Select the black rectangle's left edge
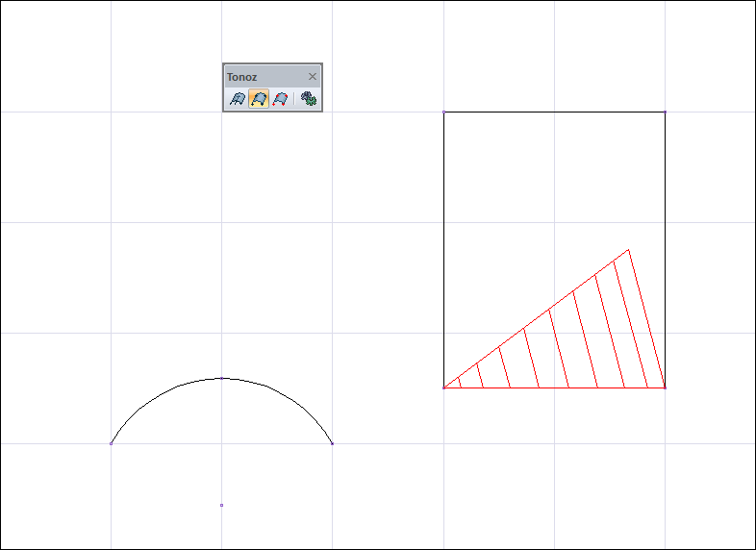The width and height of the screenshot is (756, 550). coord(443,250)
